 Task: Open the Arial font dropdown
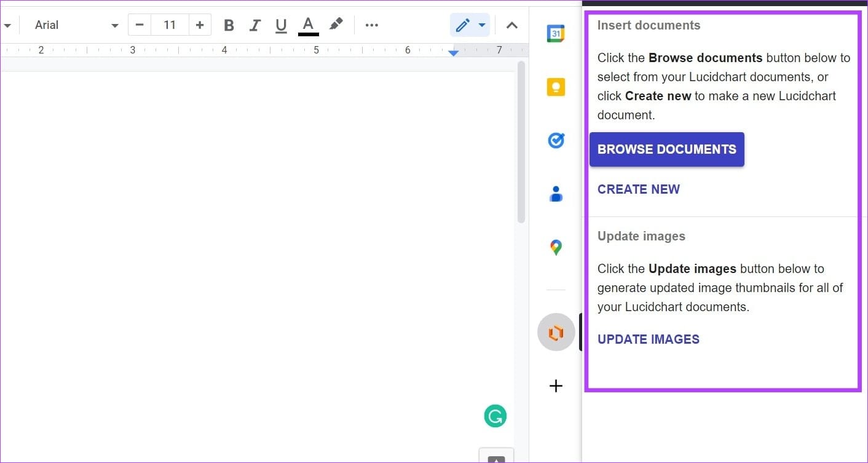click(x=76, y=25)
